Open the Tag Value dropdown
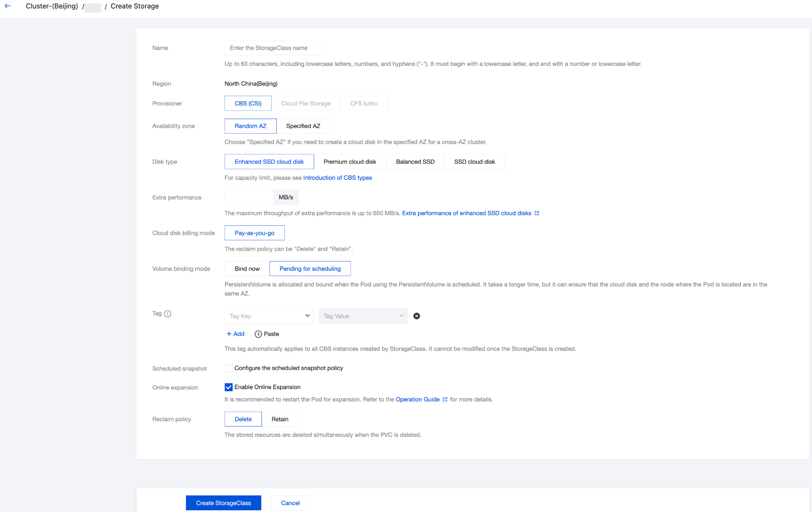This screenshot has width=812, height=512. [x=363, y=316]
